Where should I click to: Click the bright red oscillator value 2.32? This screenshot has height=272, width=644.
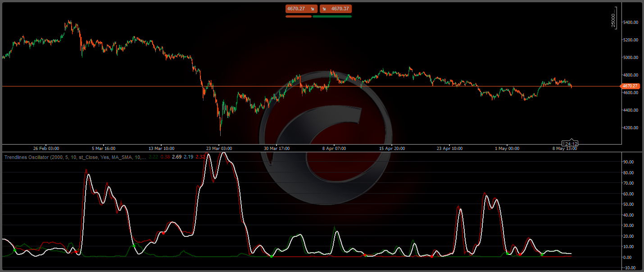pyautogui.click(x=200, y=157)
